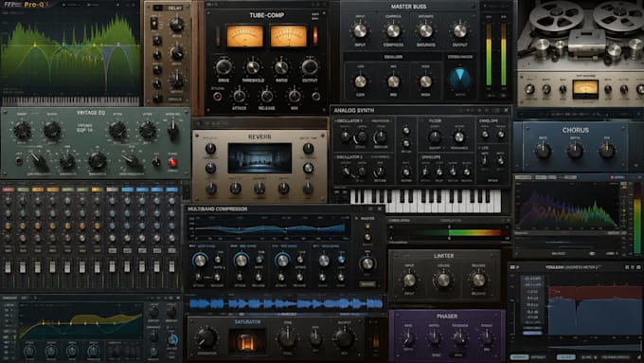Click the topmost large knob on the Delay plugin

(x=176, y=25)
